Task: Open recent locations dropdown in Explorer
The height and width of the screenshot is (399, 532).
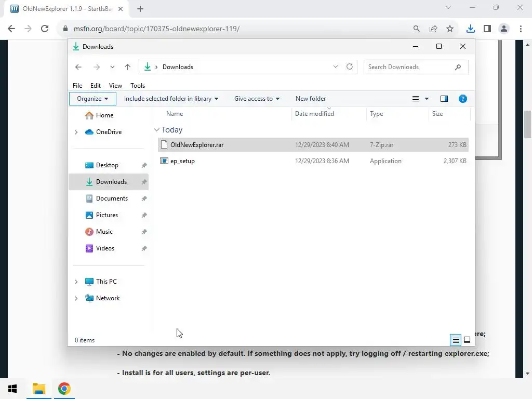Action: [x=112, y=67]
